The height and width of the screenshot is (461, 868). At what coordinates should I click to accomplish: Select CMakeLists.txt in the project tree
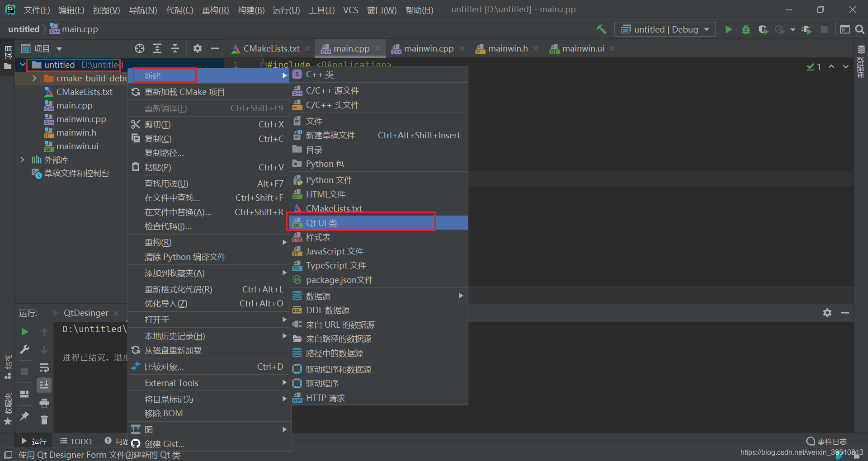coord(84,92)
